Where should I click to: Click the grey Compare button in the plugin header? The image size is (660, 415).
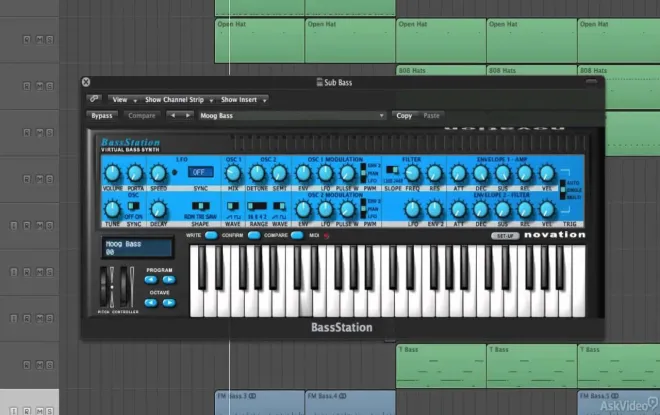(142, 115)
